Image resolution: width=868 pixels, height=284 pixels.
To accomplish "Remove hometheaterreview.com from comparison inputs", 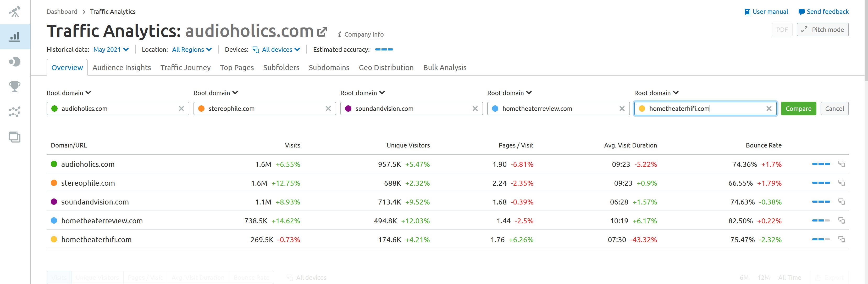I will click(x=622, y=109).
